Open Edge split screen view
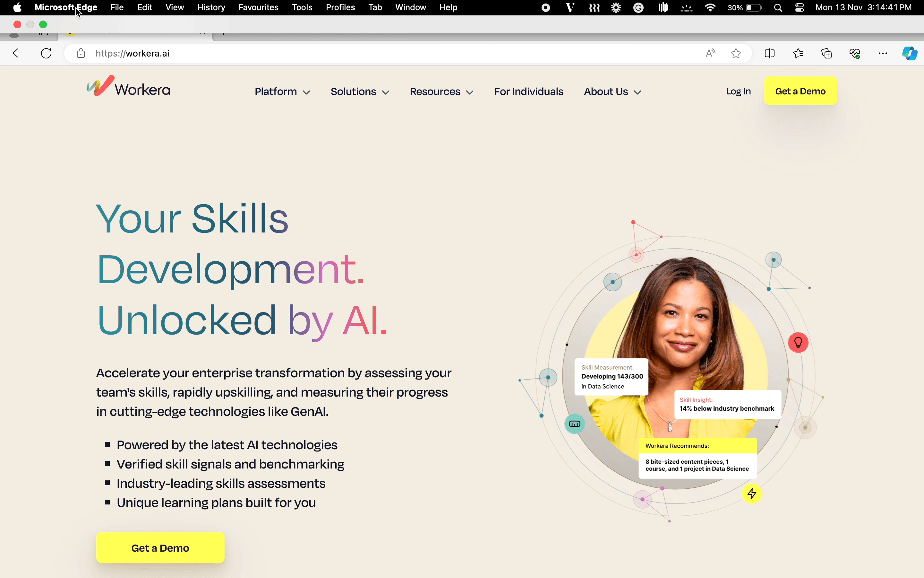Screen dimensions: 924x578 tap(770, 53)
